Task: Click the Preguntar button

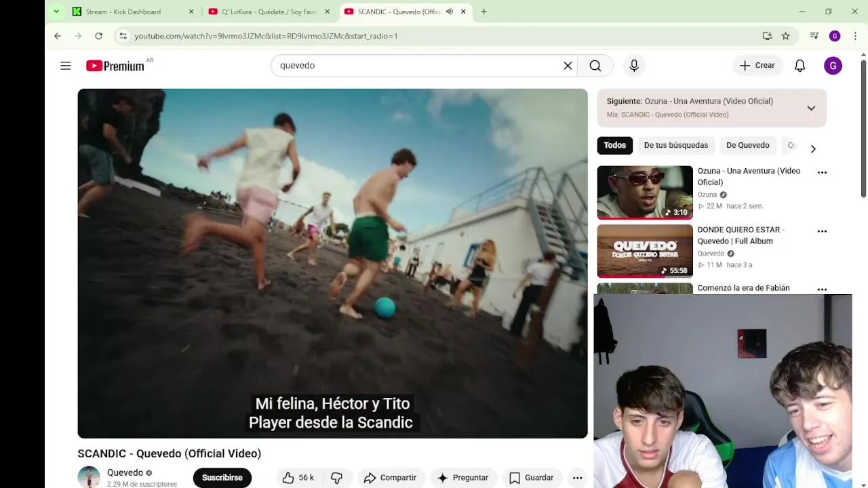Action: coord(463,478)
